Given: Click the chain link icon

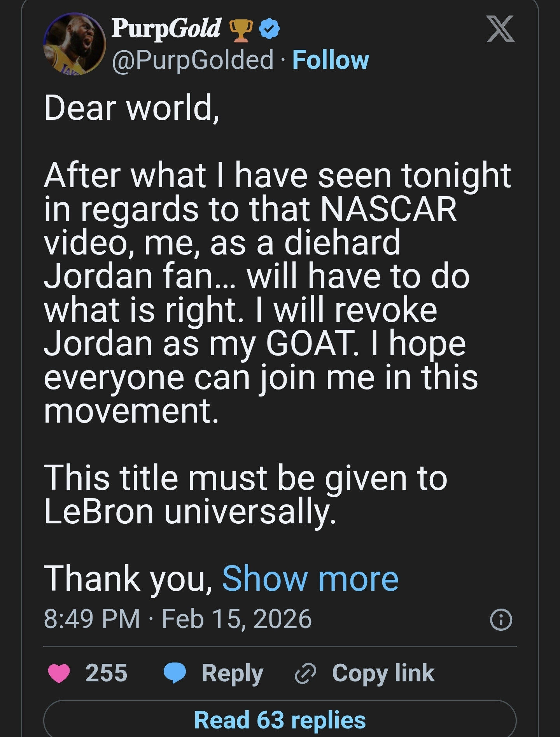Looking at the screenshot, I should [306, 674].
